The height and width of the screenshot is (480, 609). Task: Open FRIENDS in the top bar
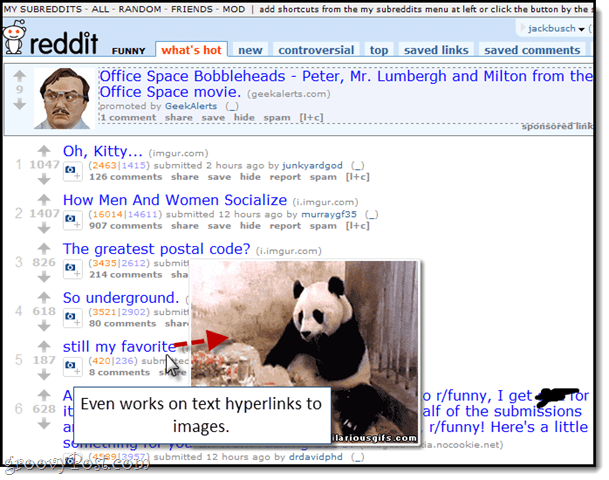pos(192,9)
